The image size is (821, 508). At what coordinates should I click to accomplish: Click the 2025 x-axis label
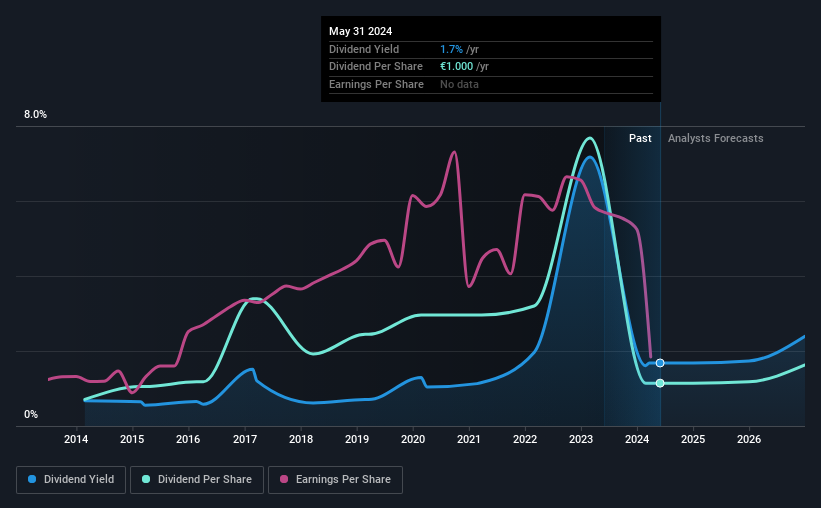[693, 439]
